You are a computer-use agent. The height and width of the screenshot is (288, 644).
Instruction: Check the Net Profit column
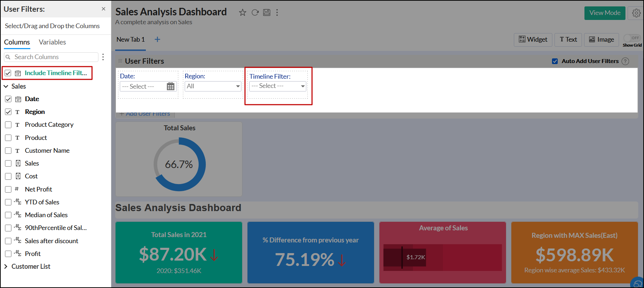tap(8, 189)
